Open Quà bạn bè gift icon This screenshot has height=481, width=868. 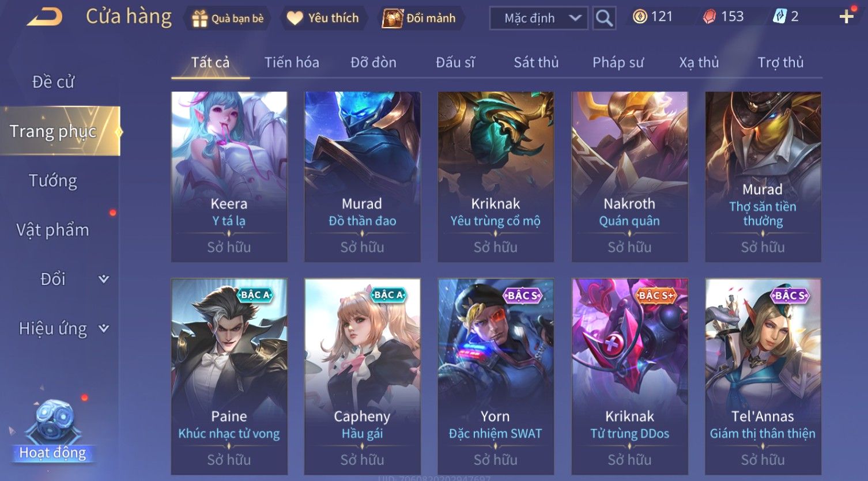(200, 18)
